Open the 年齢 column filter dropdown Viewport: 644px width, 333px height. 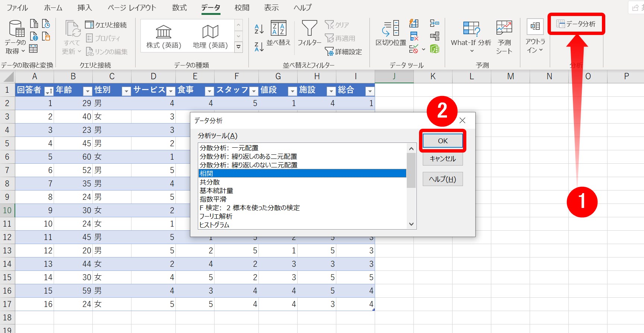coord(88,91)
